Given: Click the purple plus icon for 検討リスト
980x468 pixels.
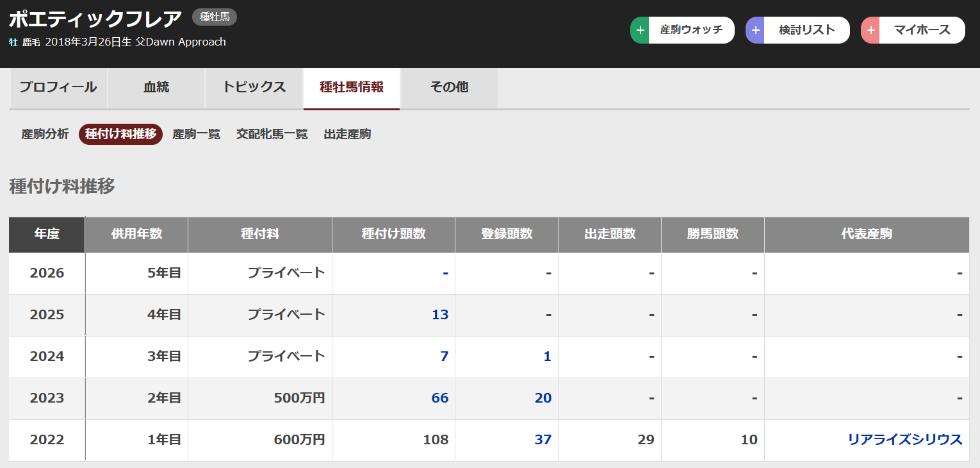Looking at the screenshot, I should [x=755, y=30].
